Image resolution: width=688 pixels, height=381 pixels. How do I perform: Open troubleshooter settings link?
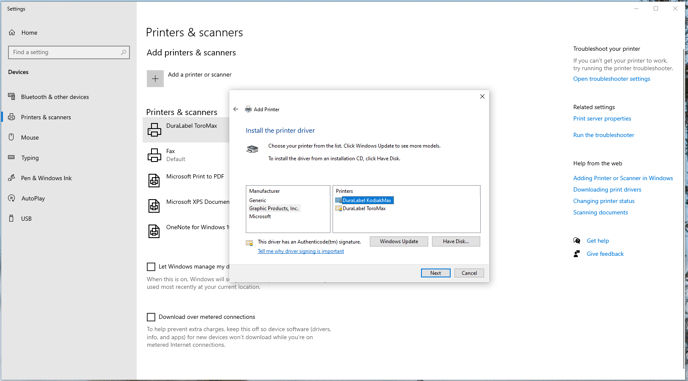(612, 79)
